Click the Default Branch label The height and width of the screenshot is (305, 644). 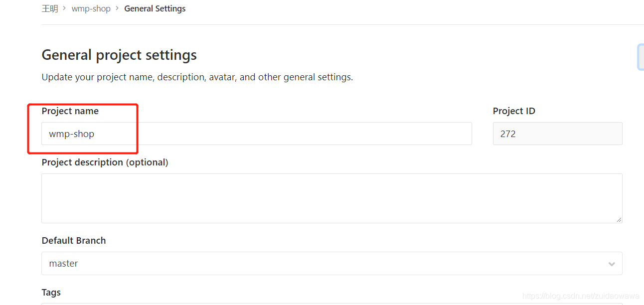pyautogui.click(x=74, y=240)
